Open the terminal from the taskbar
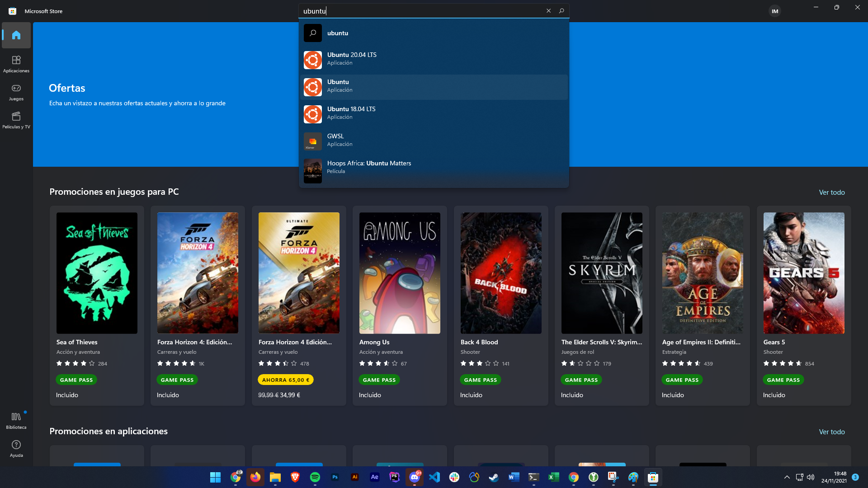Viewport: 868px width, 488px height. tap(534, 477)
